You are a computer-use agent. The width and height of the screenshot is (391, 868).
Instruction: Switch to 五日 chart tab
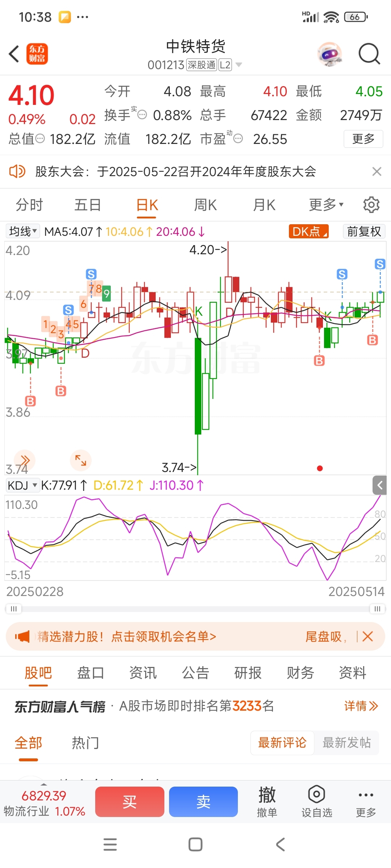click(88, 205)
